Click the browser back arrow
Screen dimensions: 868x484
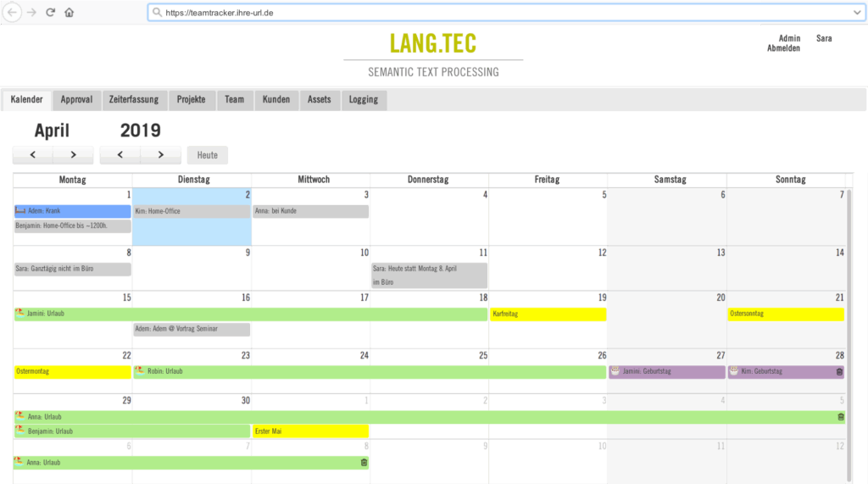(x=13, y=13)
